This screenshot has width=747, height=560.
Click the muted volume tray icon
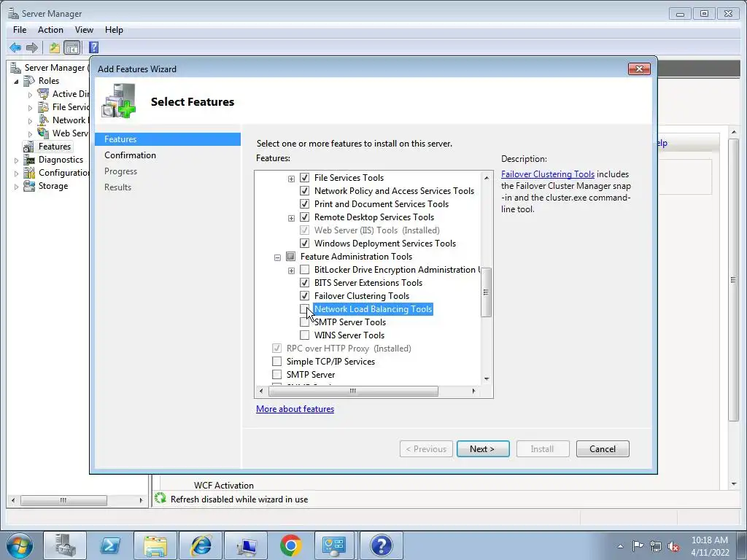[x=673, y=546]
